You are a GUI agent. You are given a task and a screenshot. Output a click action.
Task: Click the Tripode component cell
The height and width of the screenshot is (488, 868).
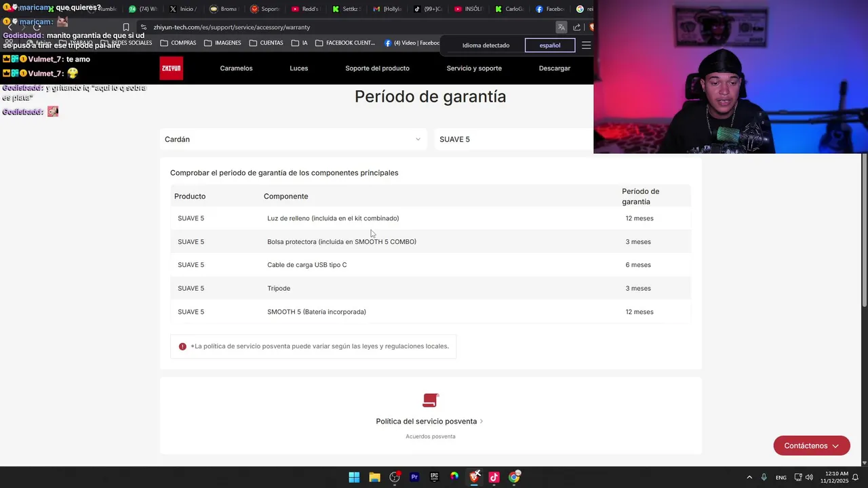pos(279,288)
